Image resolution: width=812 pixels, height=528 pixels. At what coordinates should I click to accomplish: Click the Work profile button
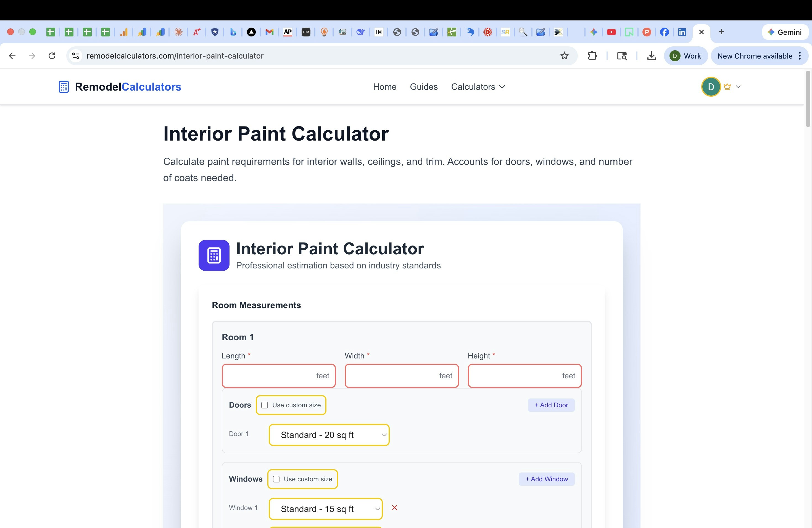pos(686,56)
